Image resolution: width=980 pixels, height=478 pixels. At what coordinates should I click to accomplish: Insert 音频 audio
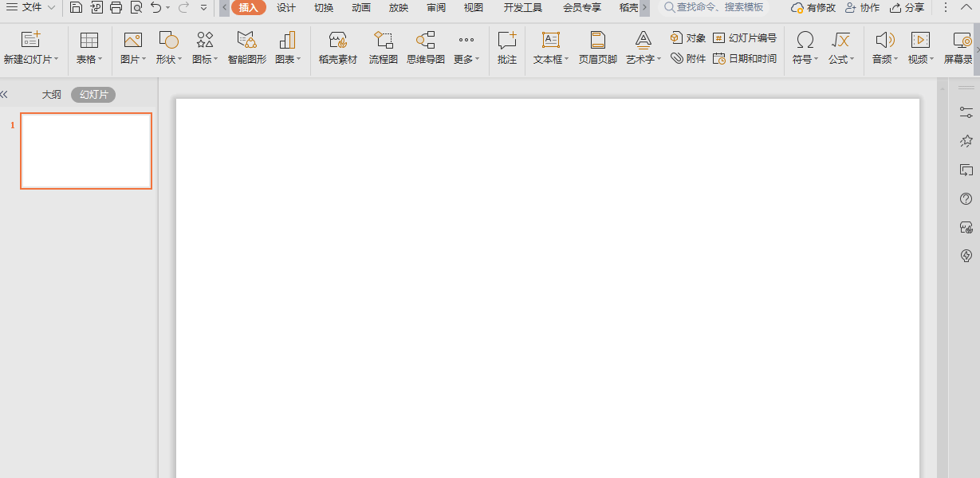tap(884, 49)
